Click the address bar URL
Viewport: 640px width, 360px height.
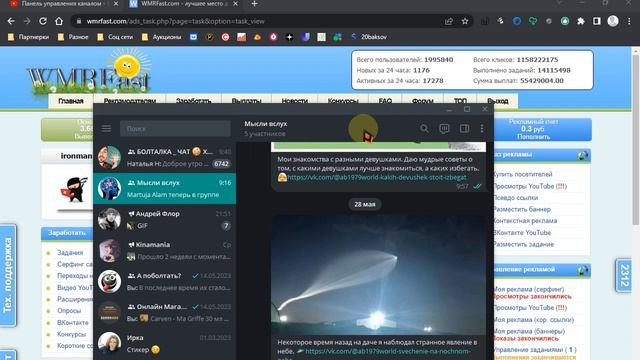pos(176,21)
